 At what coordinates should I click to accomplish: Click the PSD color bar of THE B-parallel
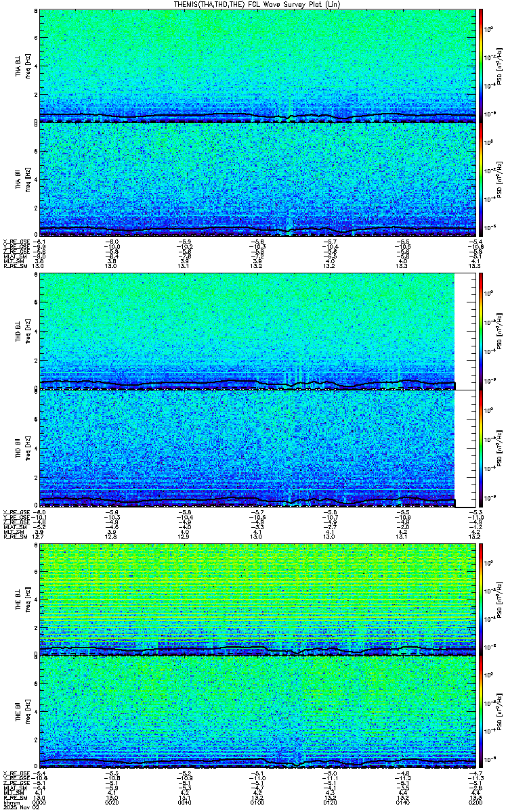click(x=481, y=713)
